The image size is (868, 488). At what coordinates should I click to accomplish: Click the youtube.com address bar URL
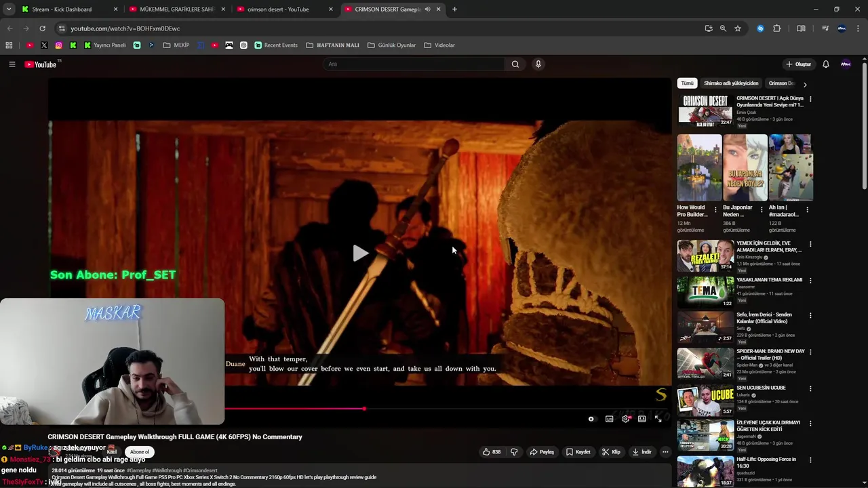tap(125, 28)
